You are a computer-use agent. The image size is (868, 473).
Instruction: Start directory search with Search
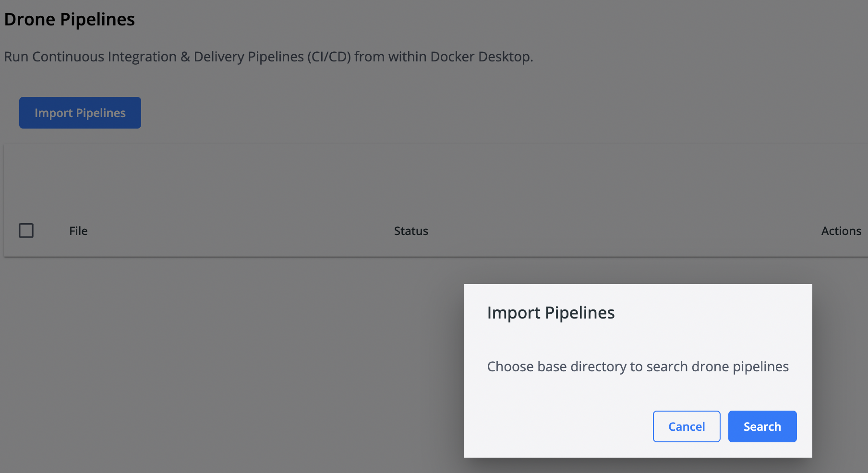point(762,426)
